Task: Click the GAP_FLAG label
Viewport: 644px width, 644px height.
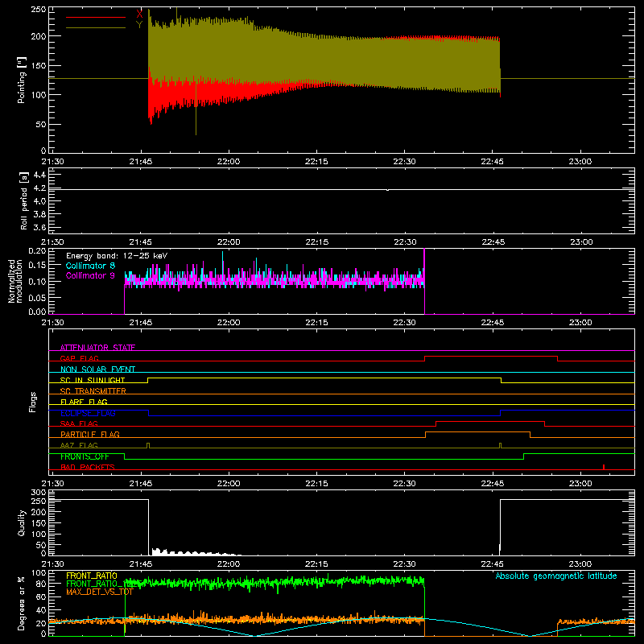Action: point(79,358)
